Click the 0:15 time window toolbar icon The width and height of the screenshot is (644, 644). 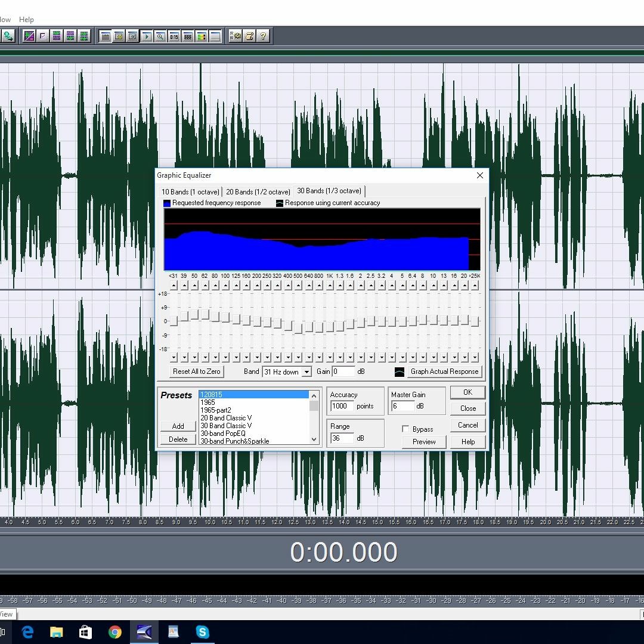click(x=175, y=36)
